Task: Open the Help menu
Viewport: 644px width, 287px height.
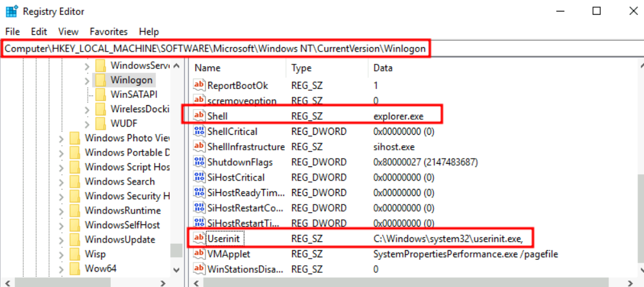Action: (149, 32)
